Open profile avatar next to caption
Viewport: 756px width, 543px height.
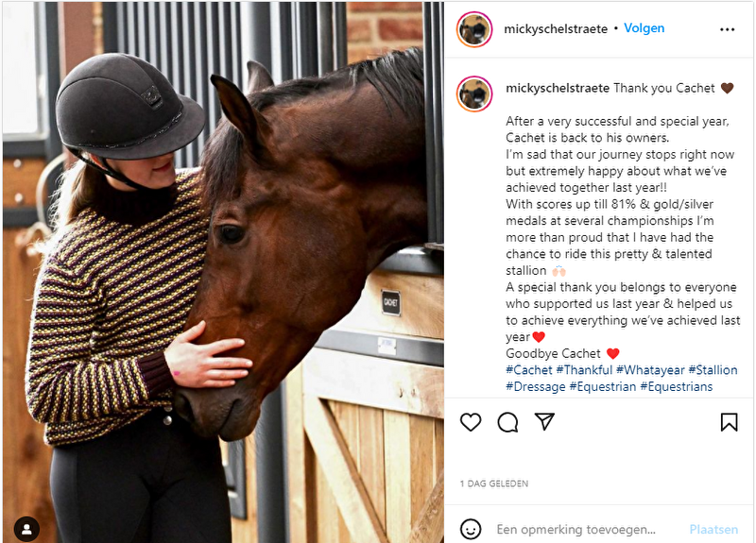pos(474,93)
